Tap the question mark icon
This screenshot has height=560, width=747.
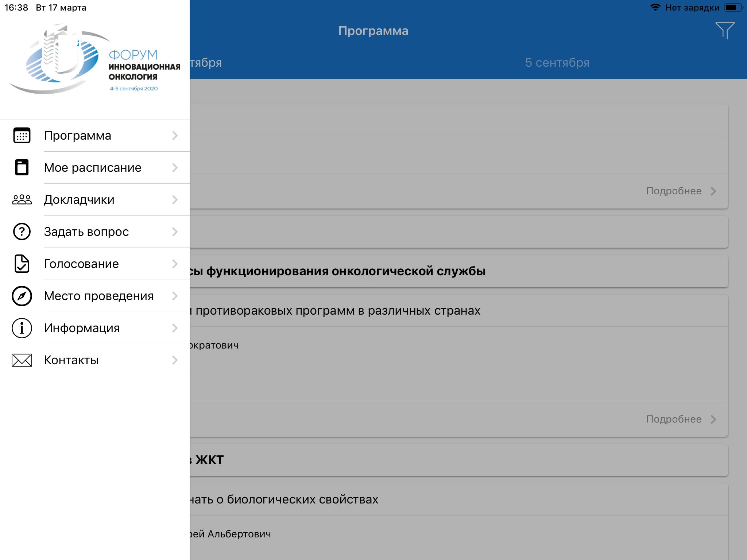[22, 232]
